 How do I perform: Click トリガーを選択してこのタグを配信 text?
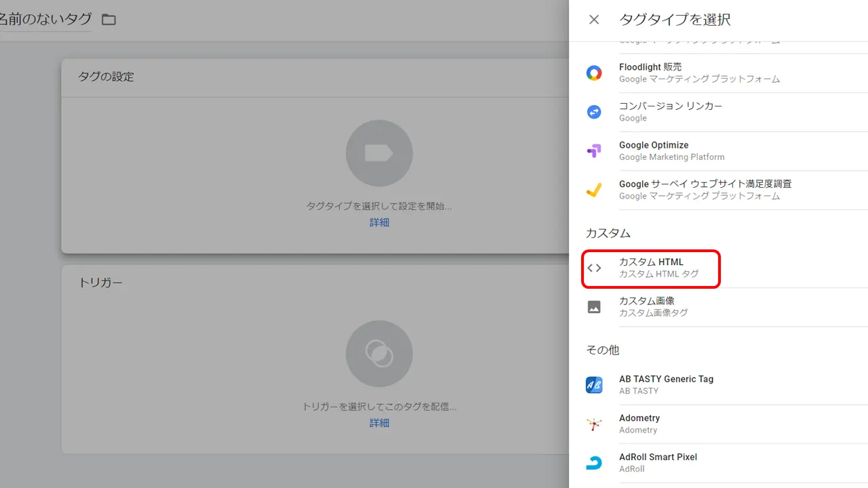tap(379, 407)
